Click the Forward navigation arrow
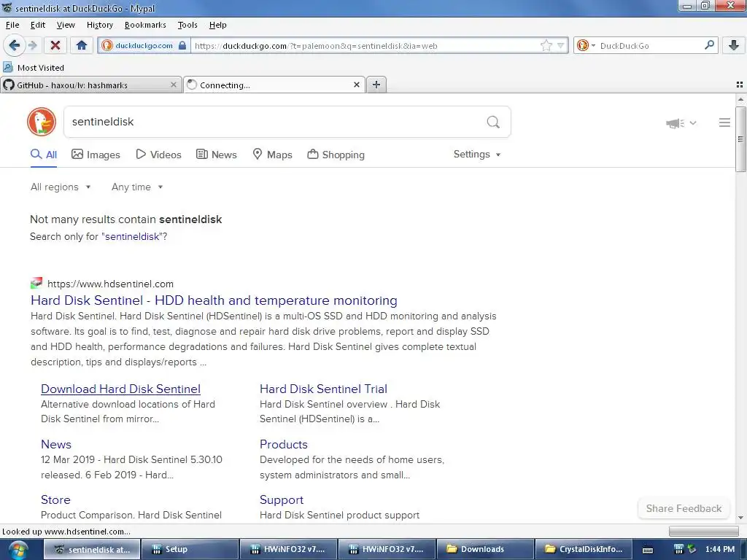This screenshot has height=560, width=747. pos(33,46)
